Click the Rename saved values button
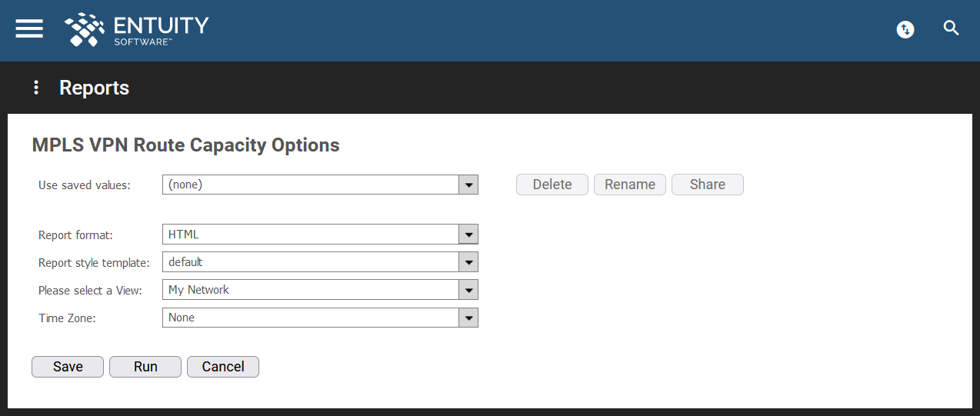 (630, 185)
